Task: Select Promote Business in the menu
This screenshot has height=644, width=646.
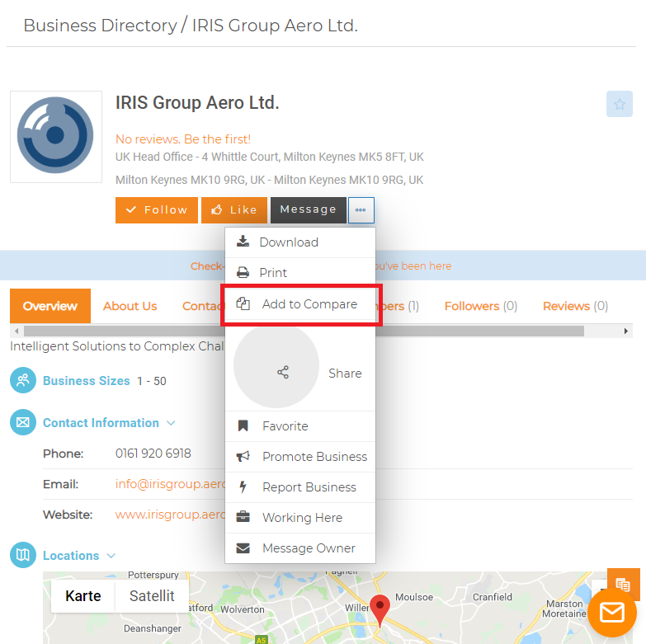Action: (x=300, y=457)
